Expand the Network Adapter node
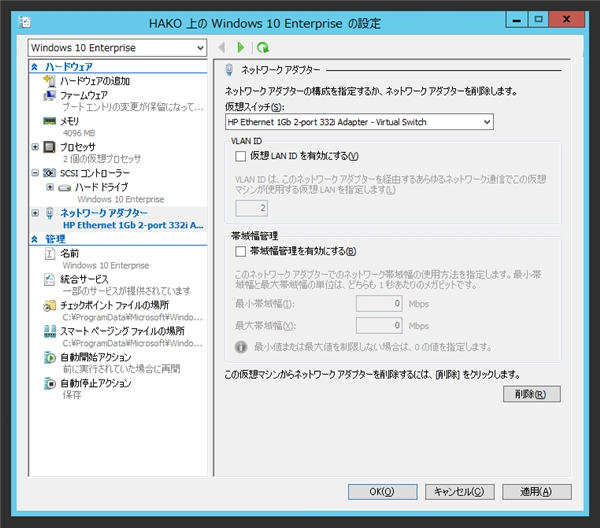600x528 pixels. [35, 213]
